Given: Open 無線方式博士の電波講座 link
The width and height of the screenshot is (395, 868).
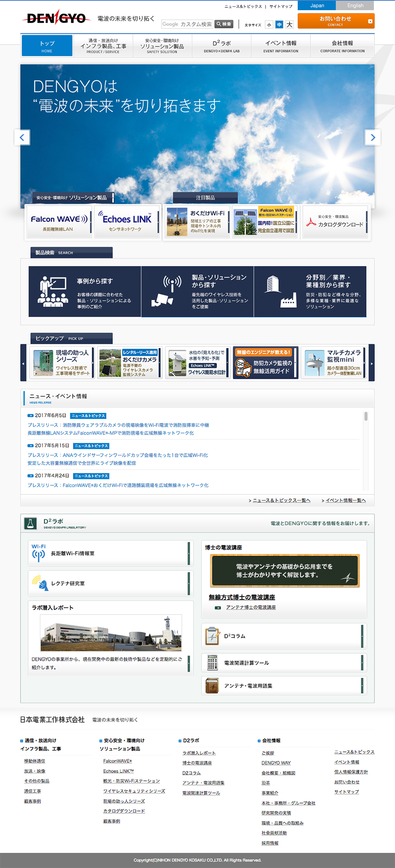Looking at the screenshot, I should (x=242, y=597).
